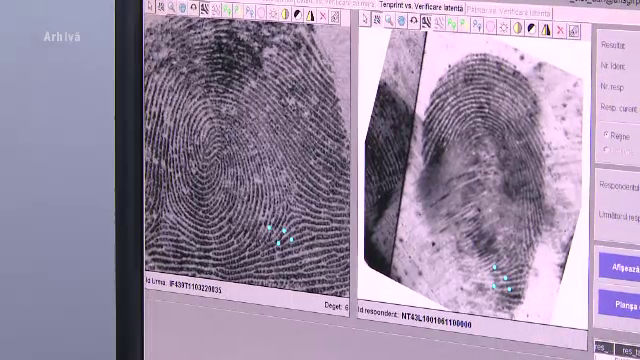
Task: Open the 'Palmar vs. Verificare latentă' tab
Action: (508, 12)
